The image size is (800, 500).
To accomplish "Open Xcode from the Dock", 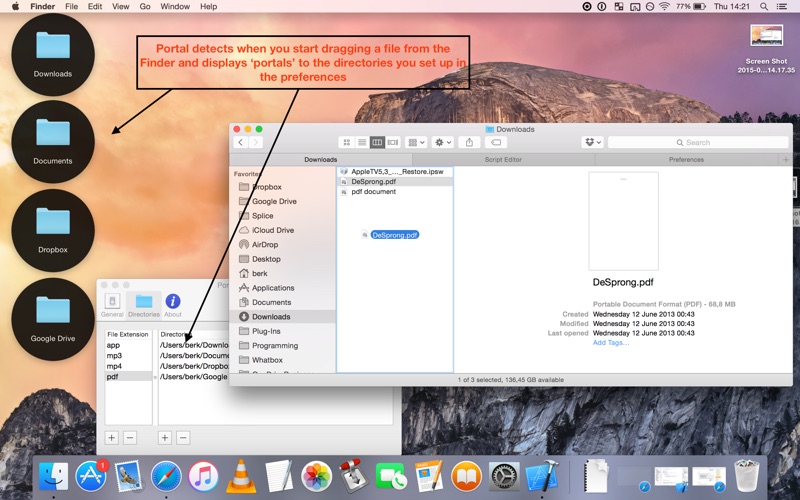I will tap(542, 477).
